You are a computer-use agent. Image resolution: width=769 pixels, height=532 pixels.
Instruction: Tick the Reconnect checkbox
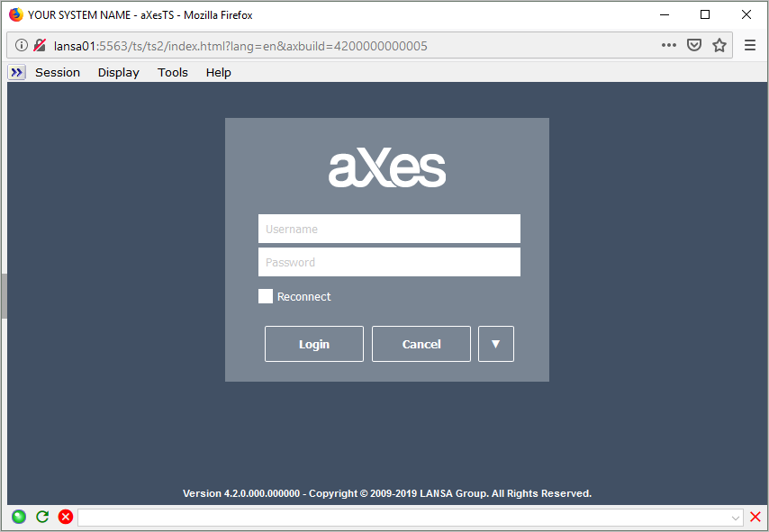click(266, 296)
